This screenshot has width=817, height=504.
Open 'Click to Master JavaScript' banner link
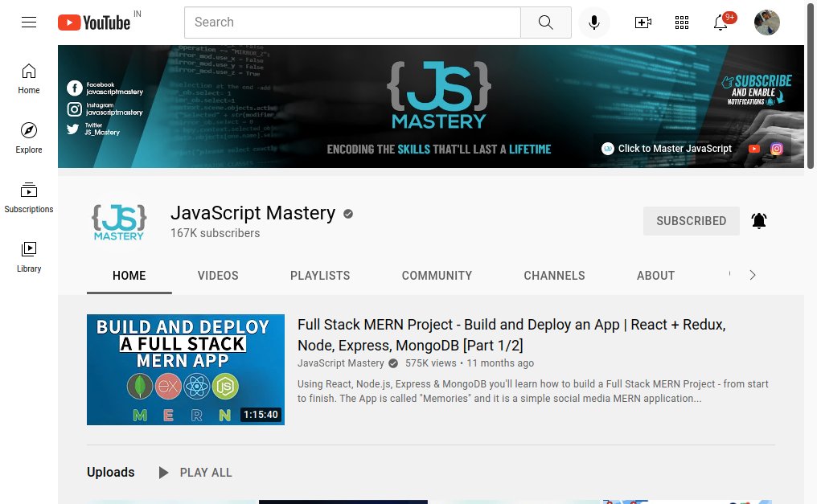[667, 149]
